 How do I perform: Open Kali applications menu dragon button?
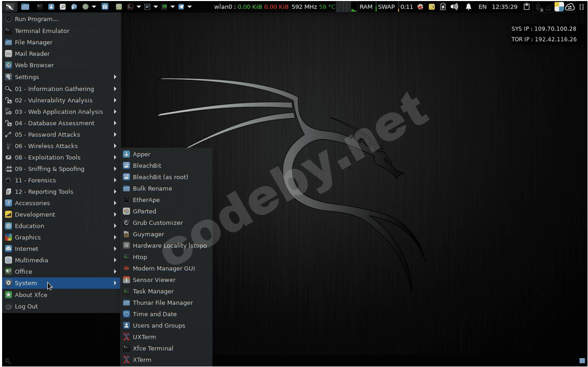[10, 7]
